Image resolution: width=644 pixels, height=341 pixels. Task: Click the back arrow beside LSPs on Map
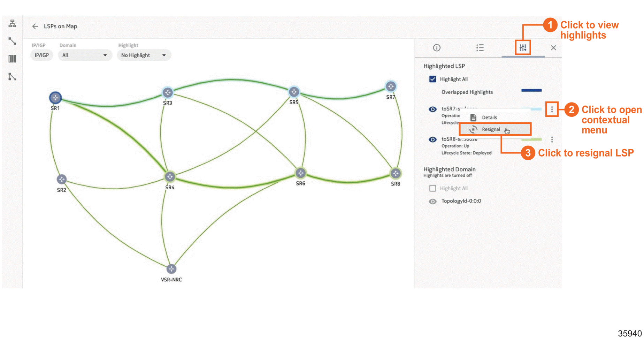coord(35,26)
